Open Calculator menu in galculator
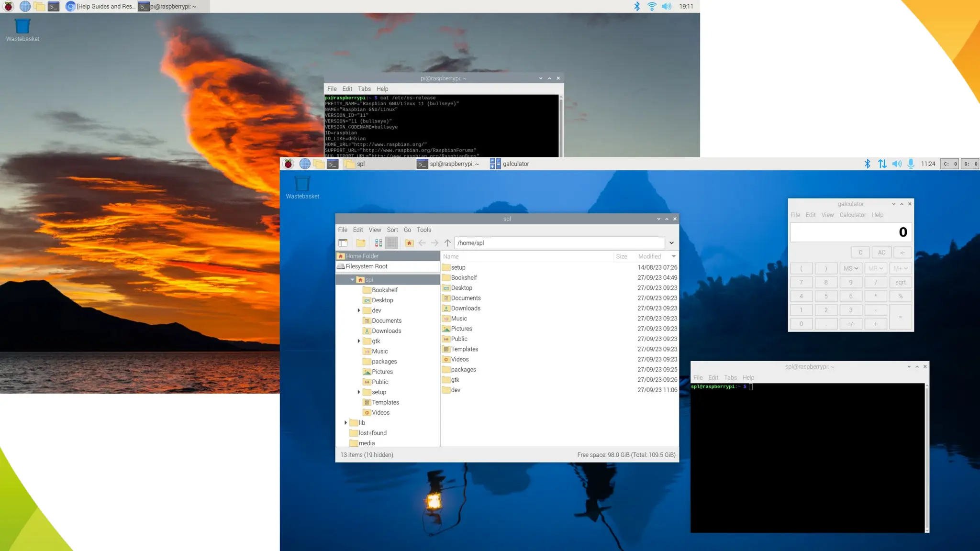Screen dimensions: 980x551 [853, 215]
